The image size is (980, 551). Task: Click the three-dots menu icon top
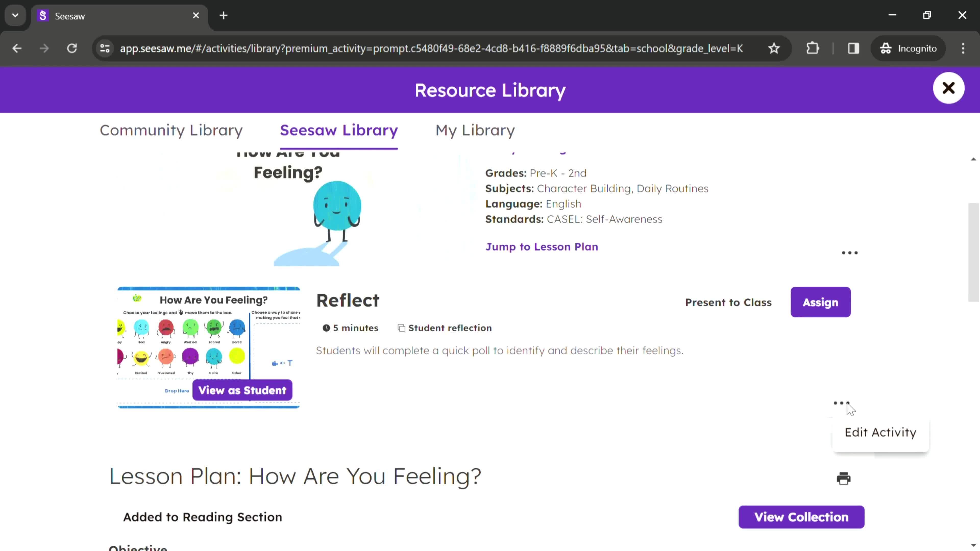pyautogui.click(x=850, y=252)
